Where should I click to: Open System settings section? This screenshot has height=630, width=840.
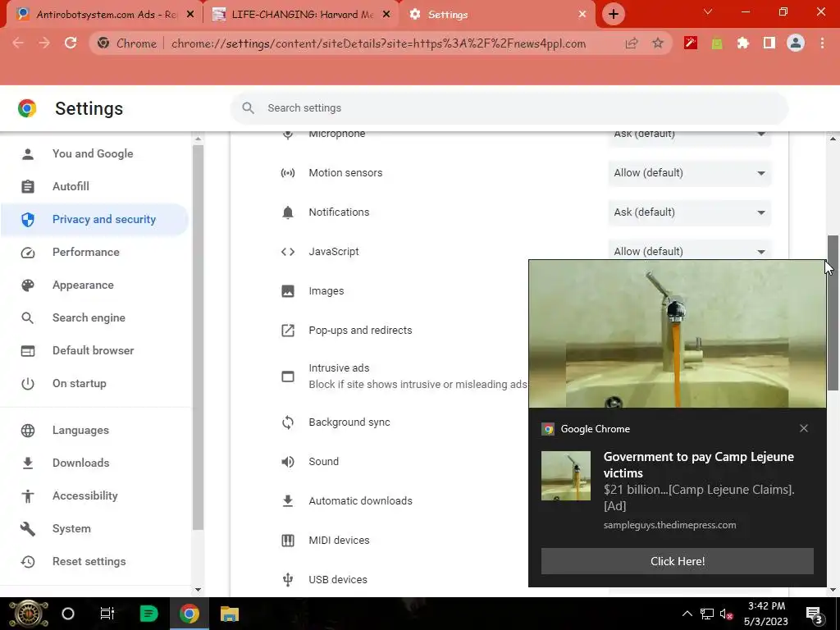(x=95, y=529)
